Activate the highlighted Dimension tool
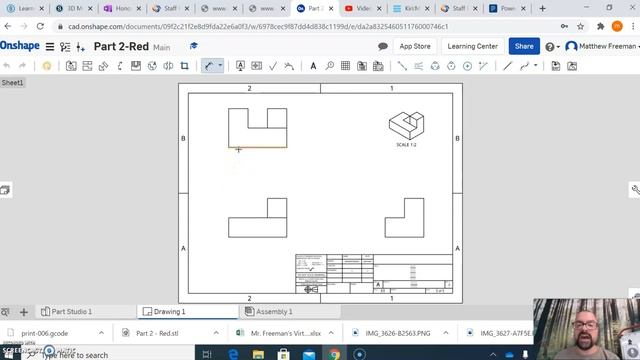 pyautogui.click(x=209, y=66)
